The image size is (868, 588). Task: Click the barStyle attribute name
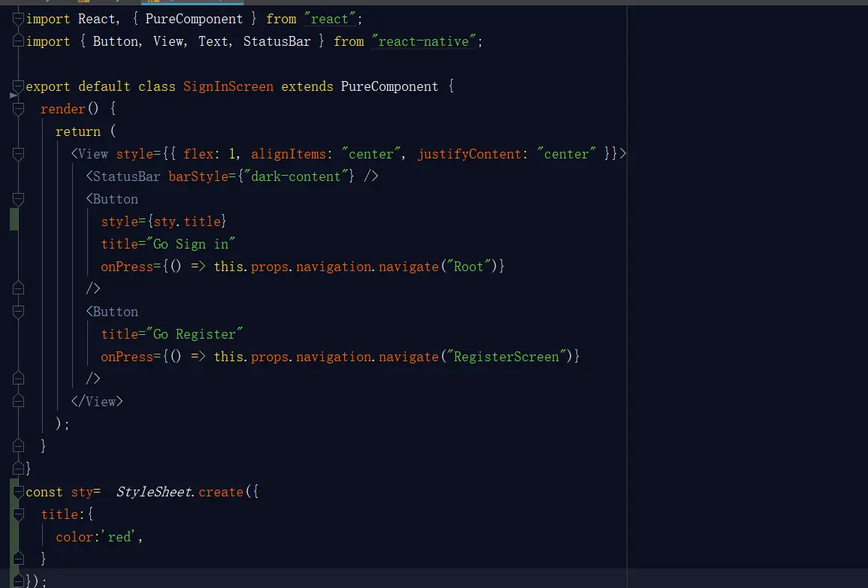[198, 176]
